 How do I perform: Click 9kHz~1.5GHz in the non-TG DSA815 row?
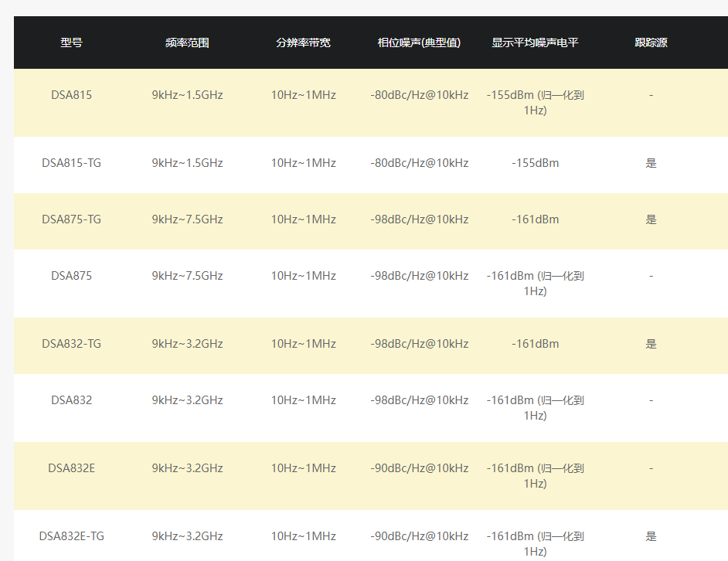[x=187, y=95]
